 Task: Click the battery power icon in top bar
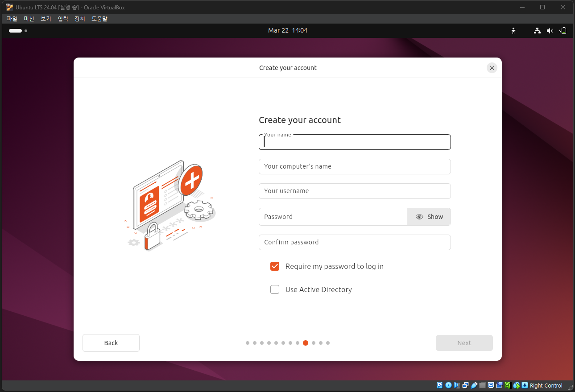pyautogui.click(x=563, y=31)
